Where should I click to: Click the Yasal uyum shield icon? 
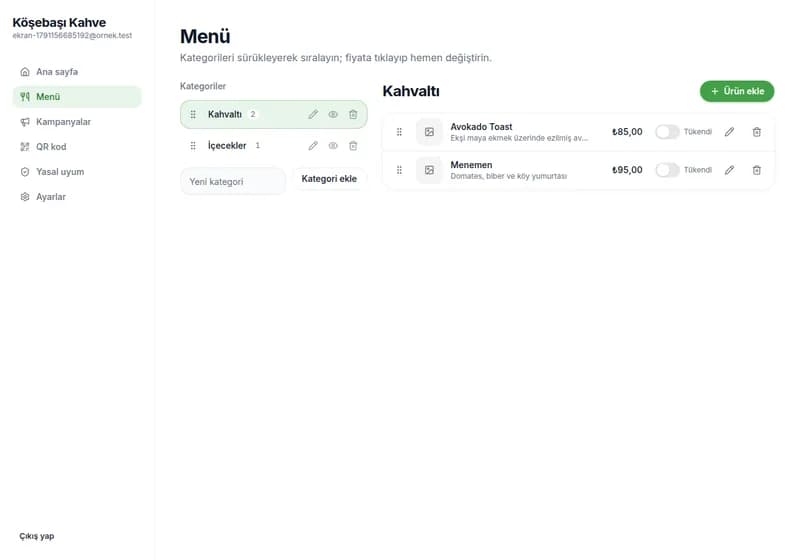tap(24, 172)
